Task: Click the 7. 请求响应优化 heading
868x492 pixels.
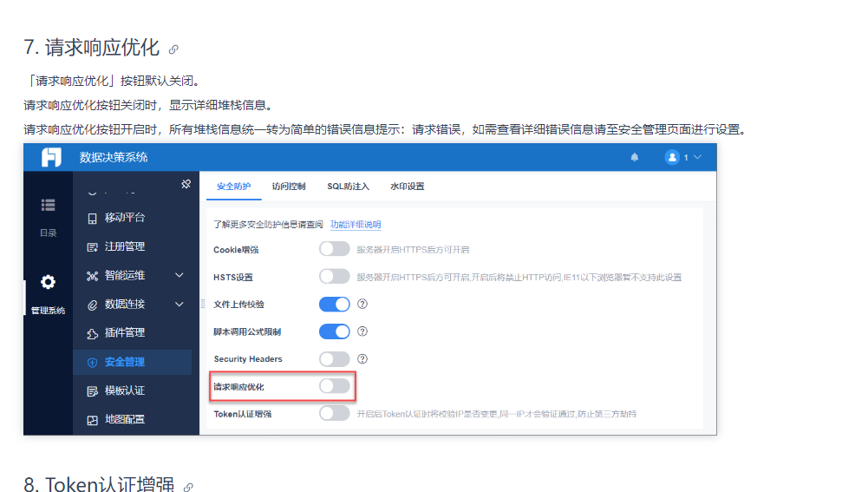Action: click(91, 48)
